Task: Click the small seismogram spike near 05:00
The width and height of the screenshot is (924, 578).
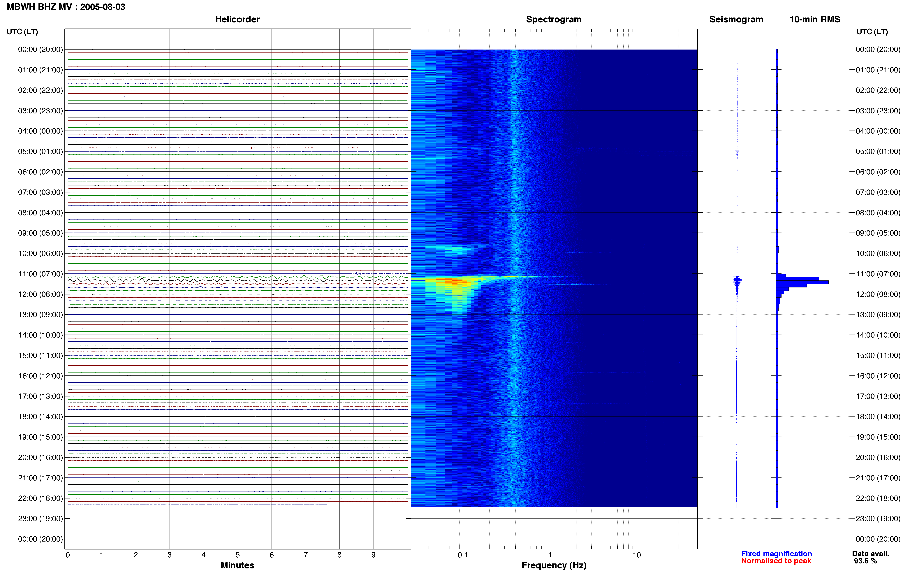Action: [x=737, y=151]
